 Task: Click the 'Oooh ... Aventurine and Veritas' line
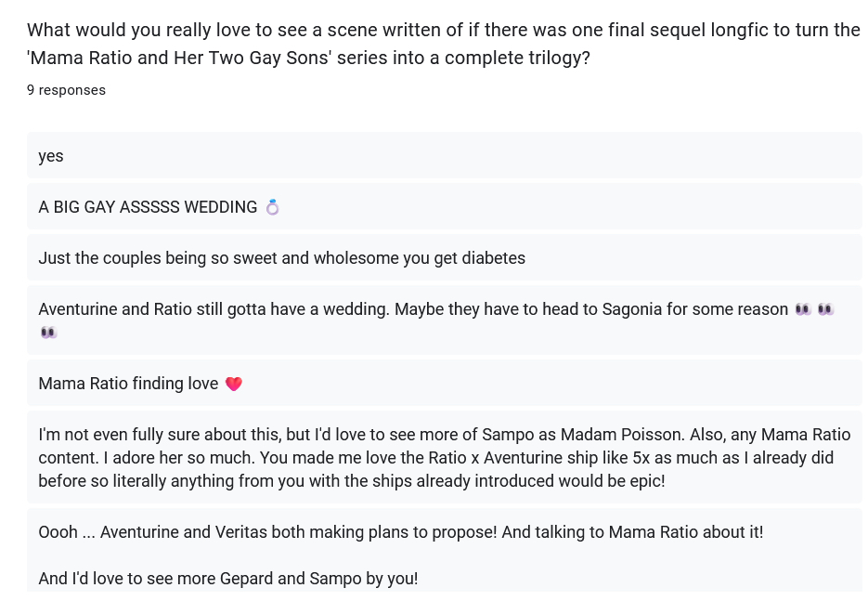[400, 532]
